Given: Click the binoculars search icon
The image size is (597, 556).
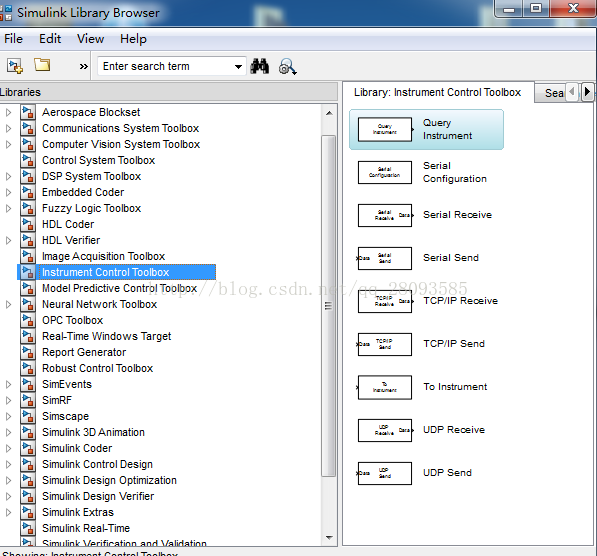Looking at the screenshot, I should [x=260, y=66].
